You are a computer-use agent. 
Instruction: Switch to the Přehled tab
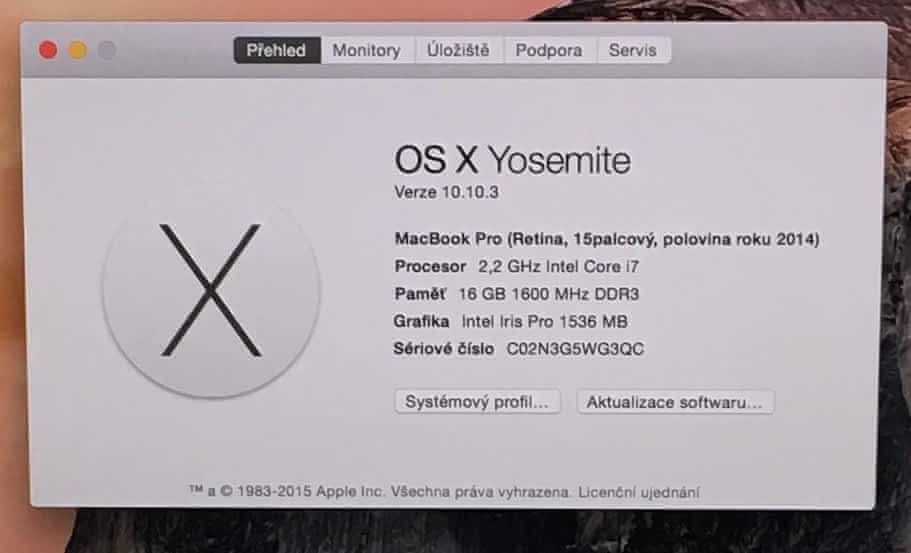click(x=277, y=51)
